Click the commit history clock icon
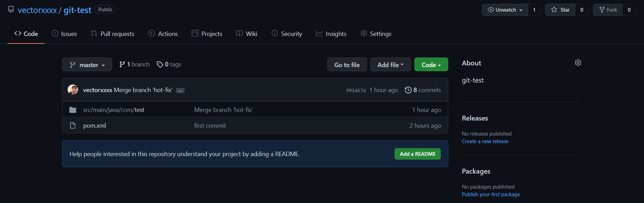Viewport: 644px width, 203px height. click(x=408, y=90)
